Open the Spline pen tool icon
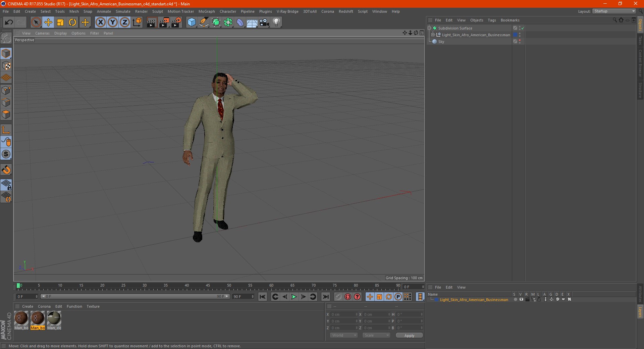 click(204, 22)
